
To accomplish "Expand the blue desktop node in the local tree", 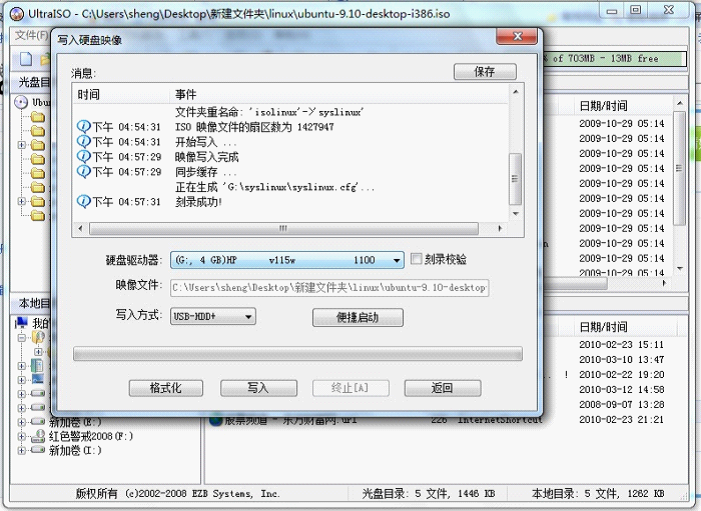I will 21,380.
